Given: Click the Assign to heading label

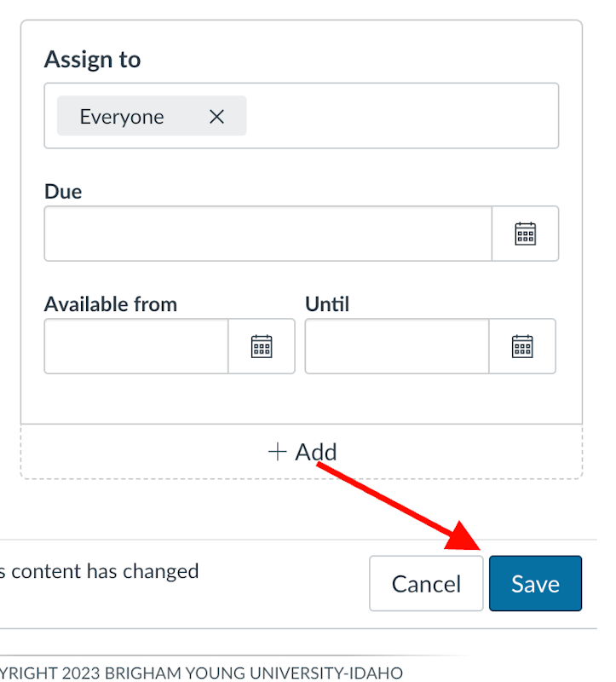Looking at the screenshot, I should (x=92, y=60).
